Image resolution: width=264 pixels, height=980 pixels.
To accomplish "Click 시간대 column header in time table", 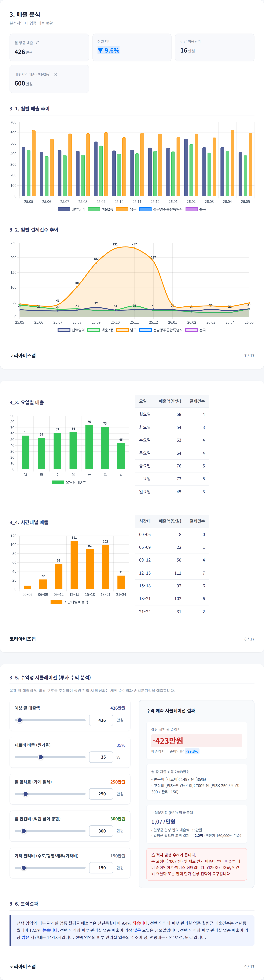I will 145,521.
